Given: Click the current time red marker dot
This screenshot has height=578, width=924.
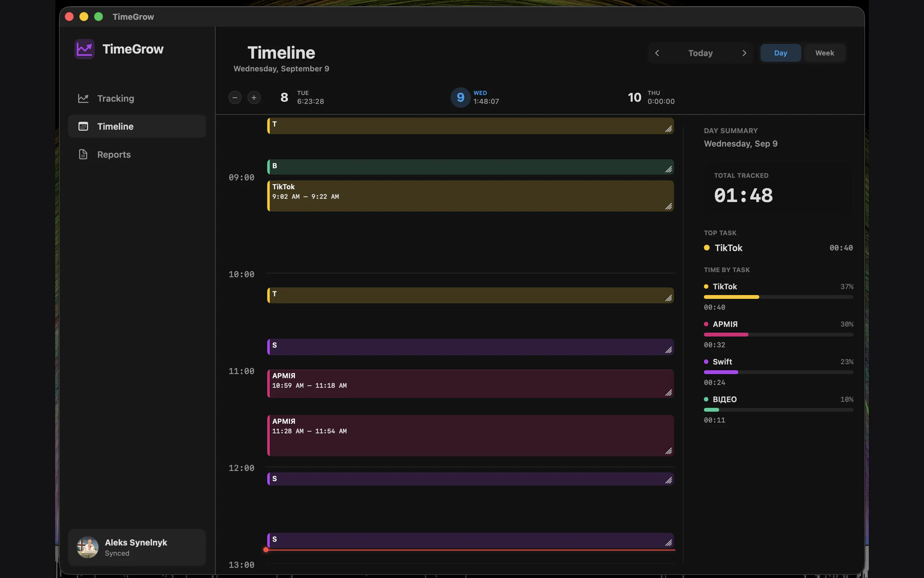Looking at the screenshot, I should [x=266, y=550].
